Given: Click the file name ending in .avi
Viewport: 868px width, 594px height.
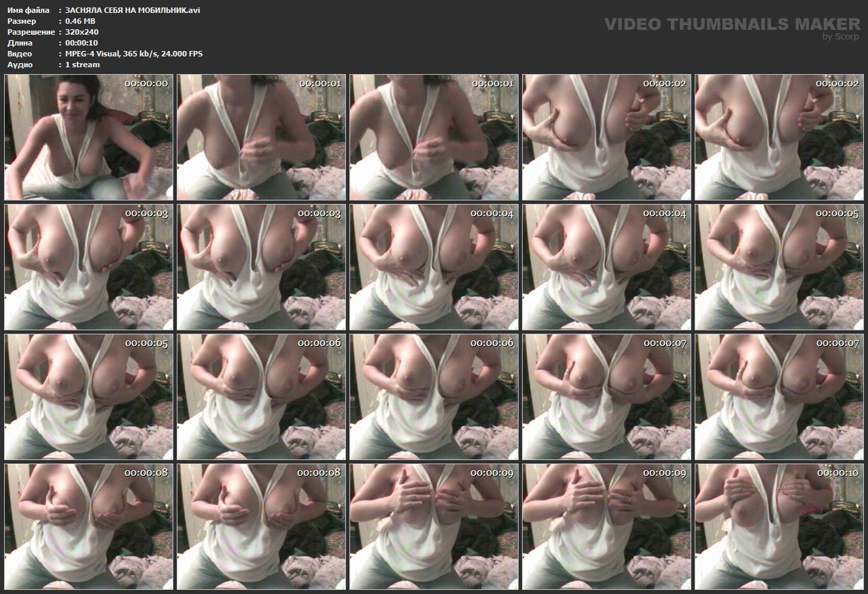Looking at the screenshot, I should [133, 10].
